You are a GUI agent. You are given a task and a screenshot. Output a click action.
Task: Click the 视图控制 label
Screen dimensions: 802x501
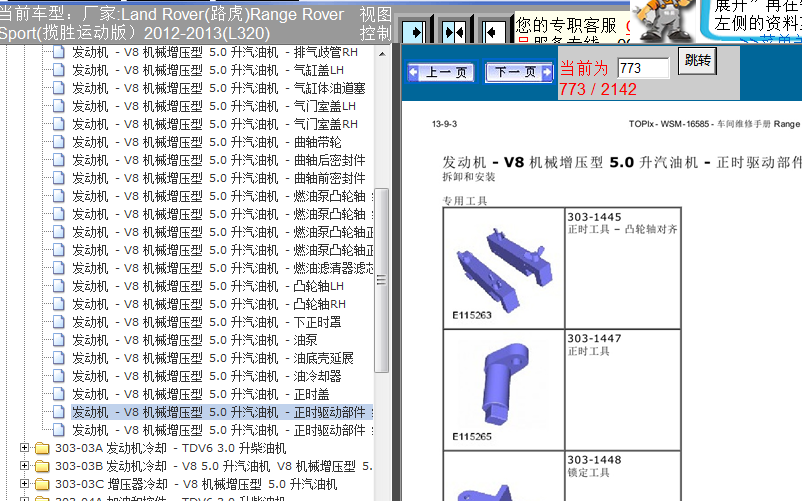pos(375,24)
